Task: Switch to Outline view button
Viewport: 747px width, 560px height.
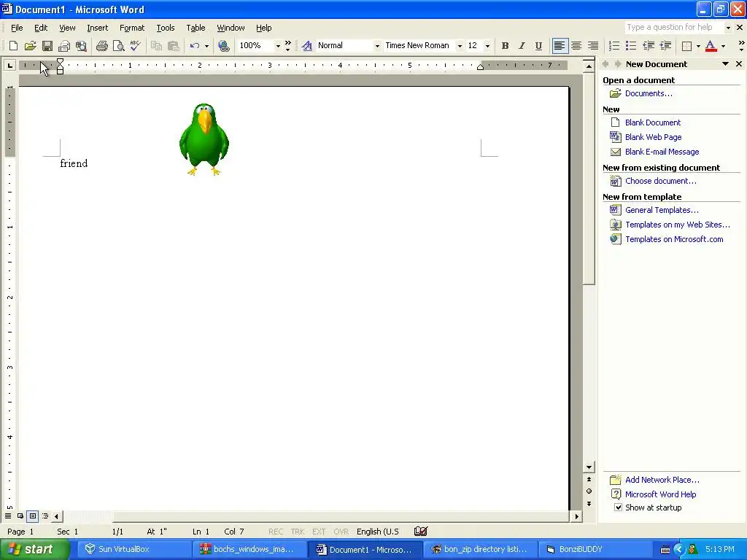Action: pyautogui.click(x=45, y=516)
